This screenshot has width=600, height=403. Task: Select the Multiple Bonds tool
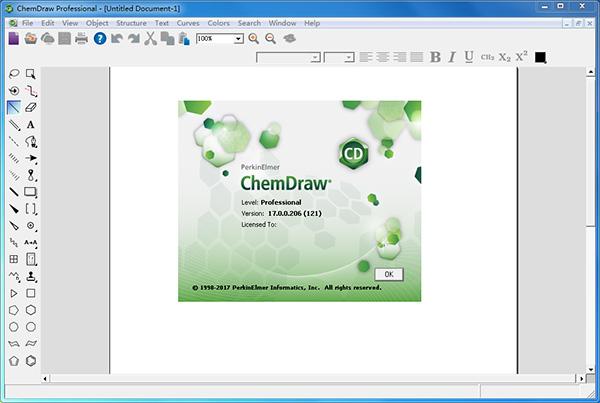click(x=14, y=124)
